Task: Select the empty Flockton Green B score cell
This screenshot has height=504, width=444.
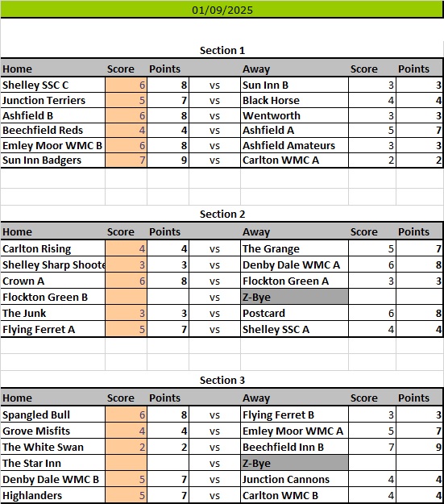Action: coord(127,297)
